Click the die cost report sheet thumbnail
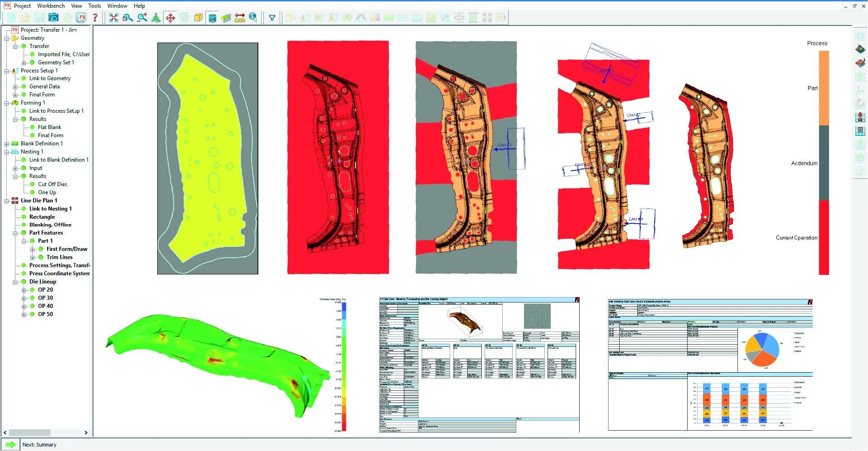The image size is (868, 451). [480, 365]
